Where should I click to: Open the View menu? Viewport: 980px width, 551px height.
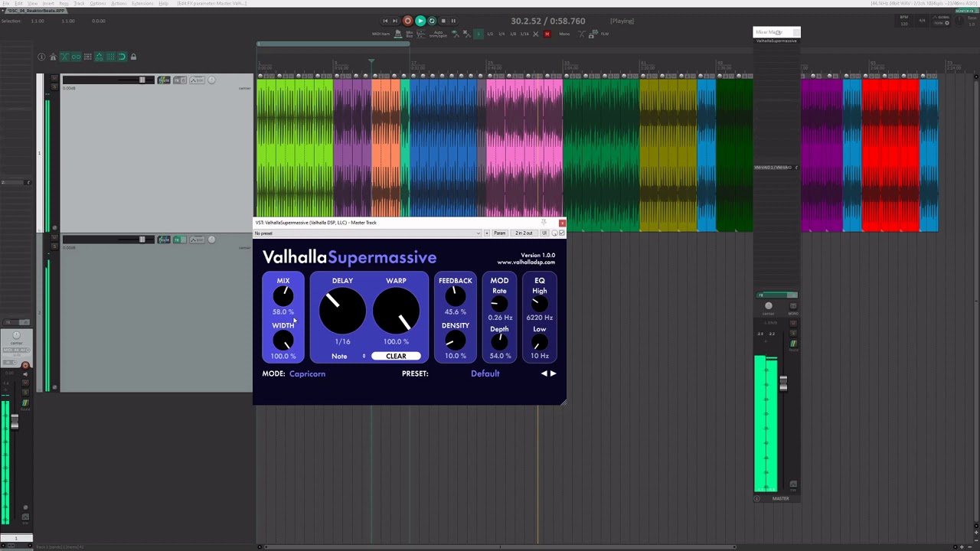32,3
